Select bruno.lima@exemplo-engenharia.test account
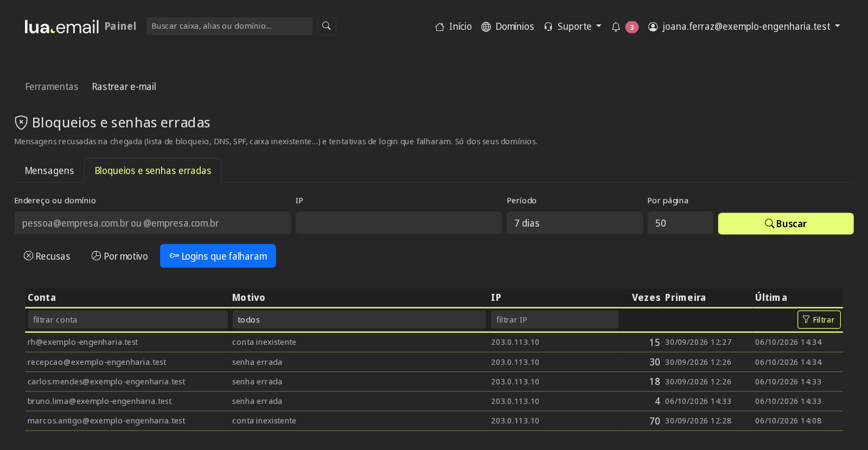The image size is (868, 450). click(x=99, y=401)
